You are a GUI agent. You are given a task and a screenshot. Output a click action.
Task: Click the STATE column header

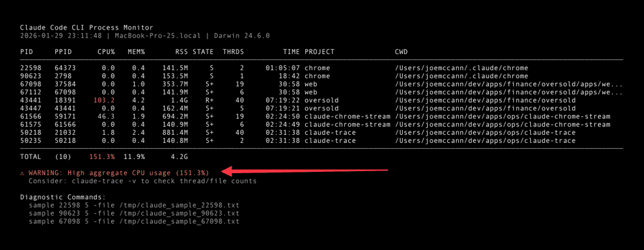[x=203, y=52]
